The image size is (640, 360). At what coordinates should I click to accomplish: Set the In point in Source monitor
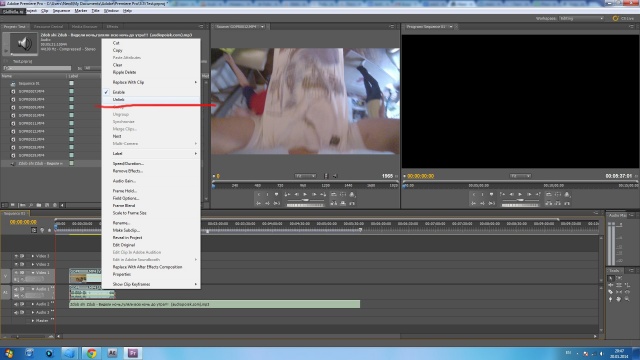[x=259, y=195]
